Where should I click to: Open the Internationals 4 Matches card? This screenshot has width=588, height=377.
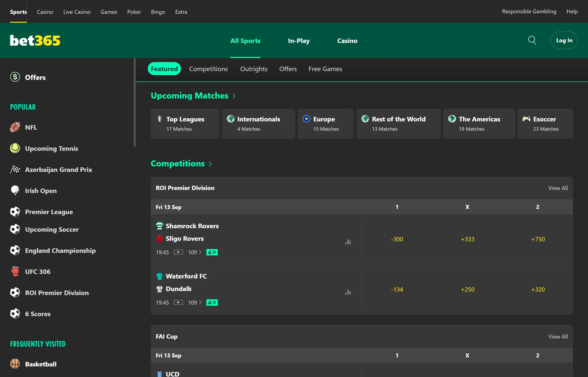[x=258, y=124]
